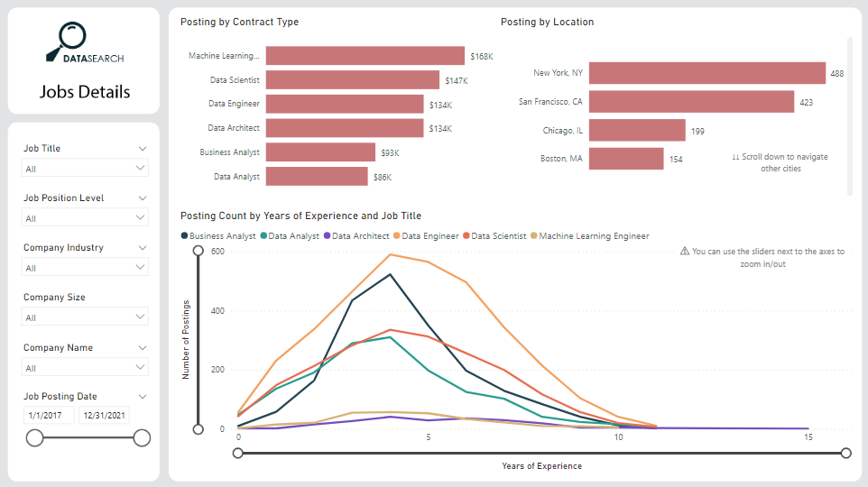
Task: Collapse the Company Industry slicer chevron
Action: tap(143, 248)
